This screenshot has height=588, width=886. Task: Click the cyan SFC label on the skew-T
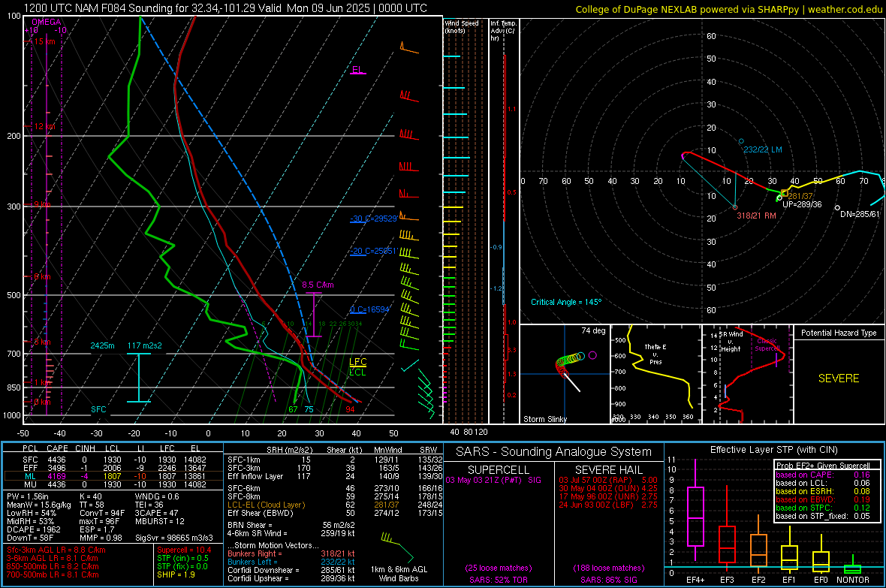tap(98, 409)
